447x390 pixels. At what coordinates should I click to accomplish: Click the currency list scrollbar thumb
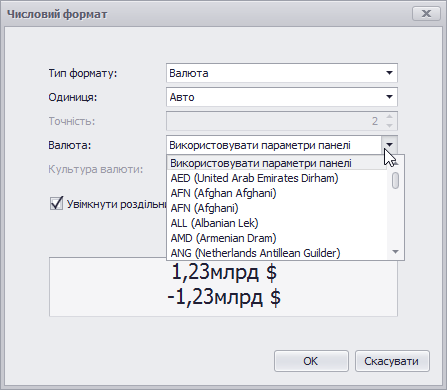[x=395, y=180]
